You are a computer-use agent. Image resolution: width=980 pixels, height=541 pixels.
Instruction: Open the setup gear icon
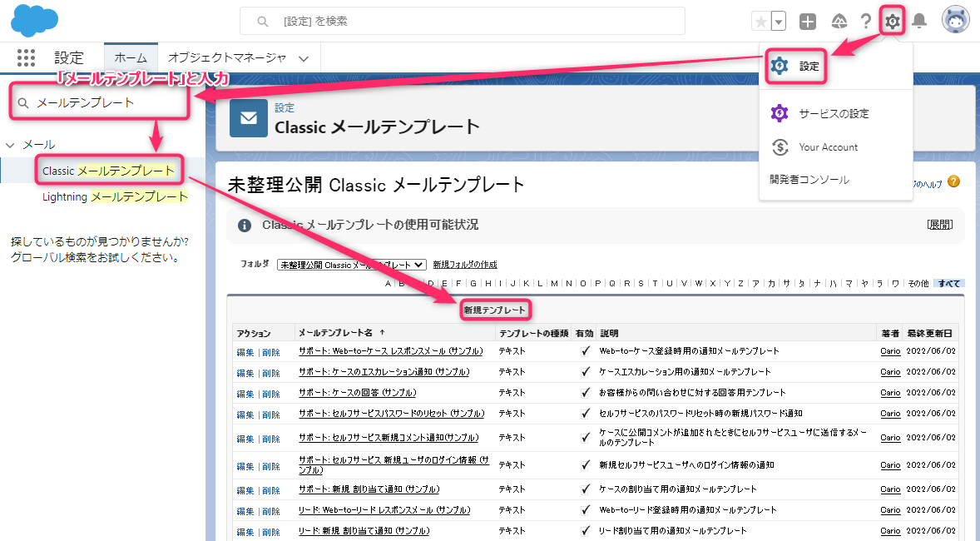(893, 22)
